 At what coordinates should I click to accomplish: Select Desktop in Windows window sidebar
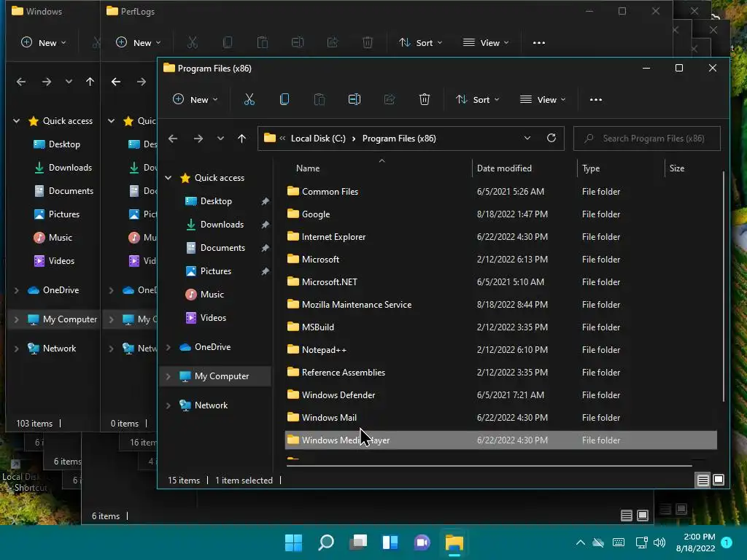point(64,144)
